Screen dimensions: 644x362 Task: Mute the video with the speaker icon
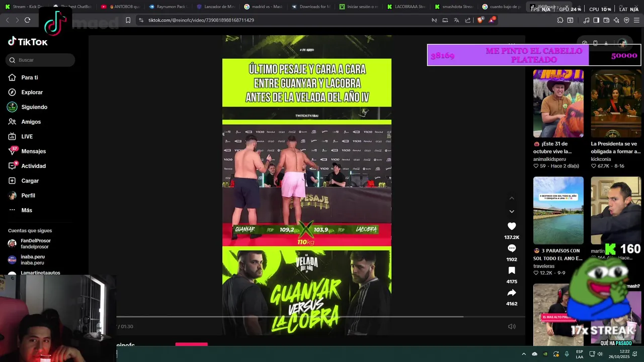(512, 326)
